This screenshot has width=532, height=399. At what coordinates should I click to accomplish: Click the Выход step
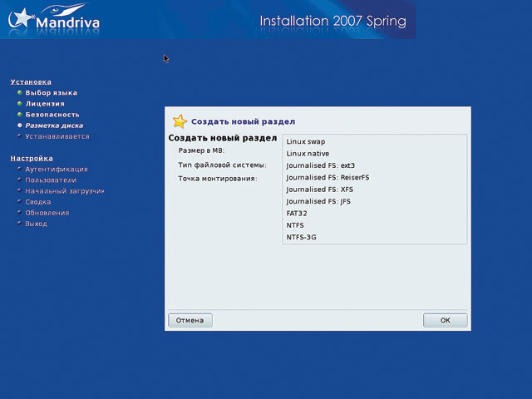[x=37, y=224]
